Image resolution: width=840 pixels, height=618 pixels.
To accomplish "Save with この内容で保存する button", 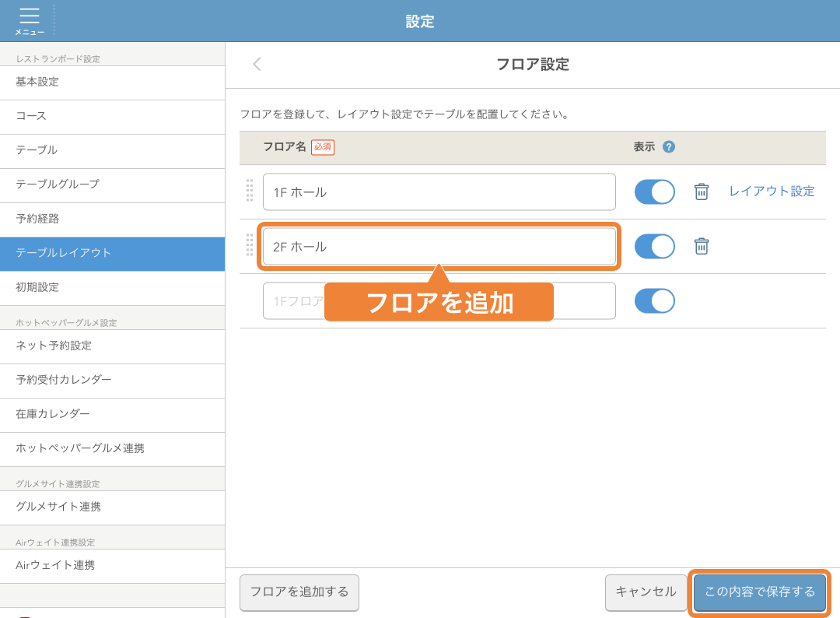I will coord(760,592).
